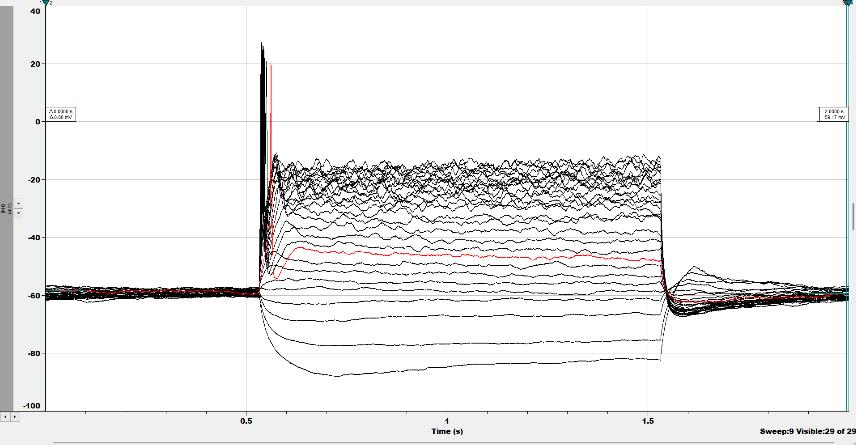
Task: Click the cursor 2 readout label box
Action: [832, 114]
